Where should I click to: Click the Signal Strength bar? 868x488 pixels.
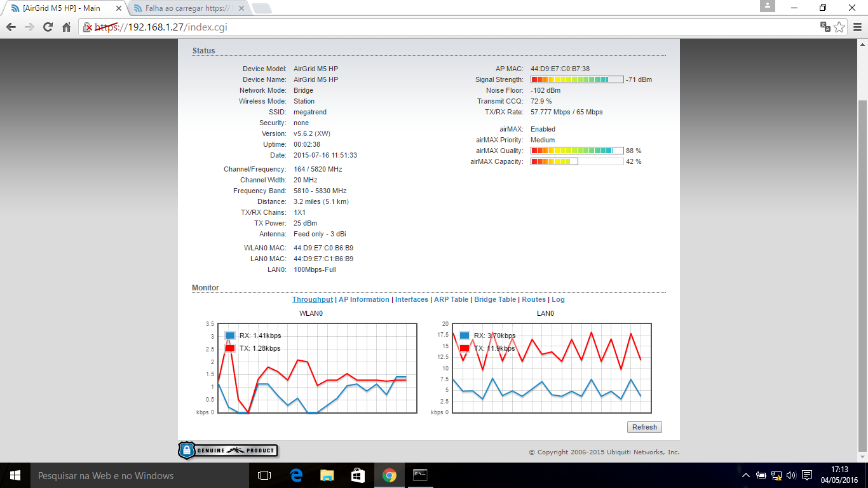(577, 79)
